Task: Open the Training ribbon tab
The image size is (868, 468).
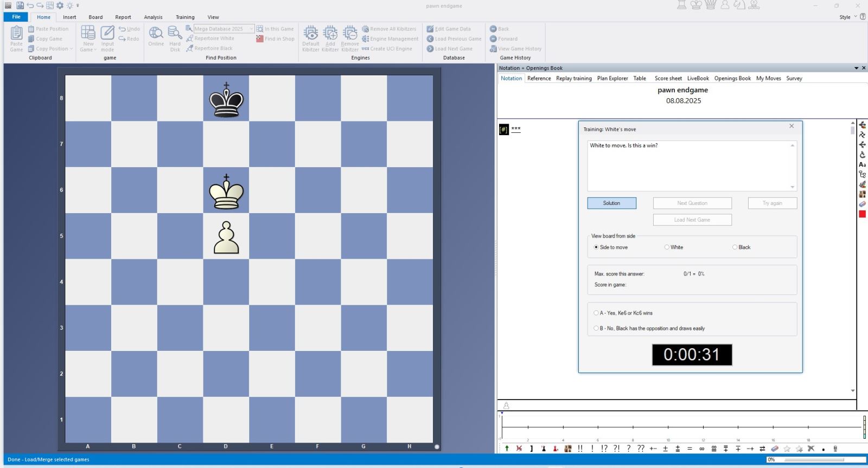Action: 185,17
